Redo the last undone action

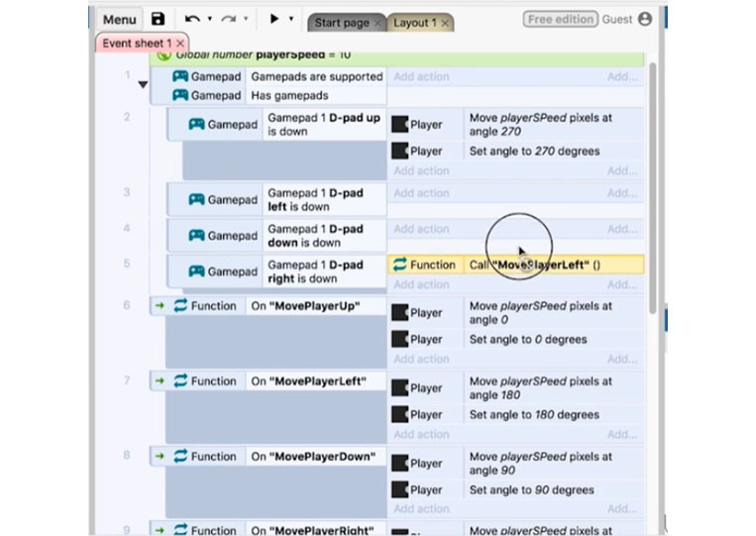[229, 19]
